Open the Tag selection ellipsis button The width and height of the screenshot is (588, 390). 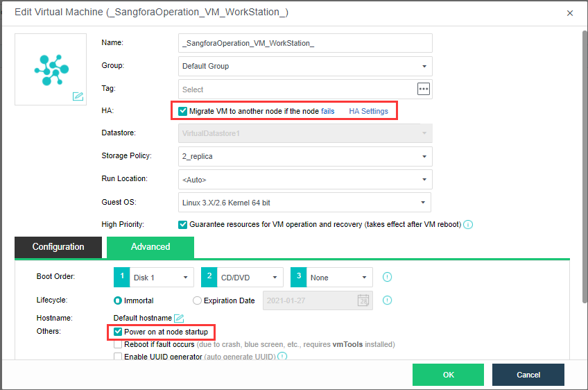click(x=424, y=89)
